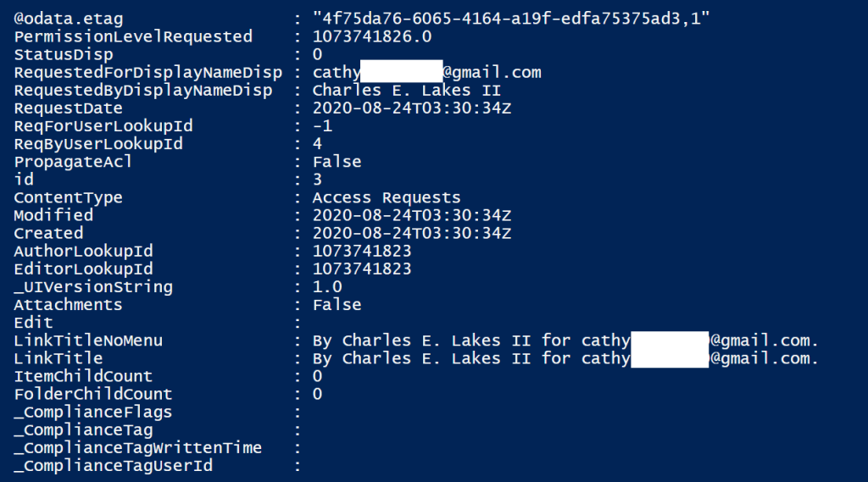868x482 pixels.
Task: Click the EditorLookupId property name
Action: tap(83, 269)
